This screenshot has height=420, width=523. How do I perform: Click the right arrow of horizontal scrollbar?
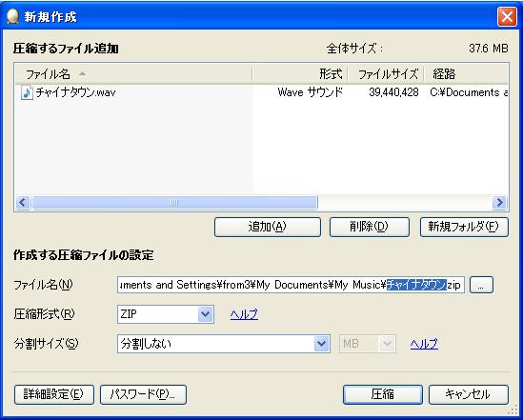499,202
